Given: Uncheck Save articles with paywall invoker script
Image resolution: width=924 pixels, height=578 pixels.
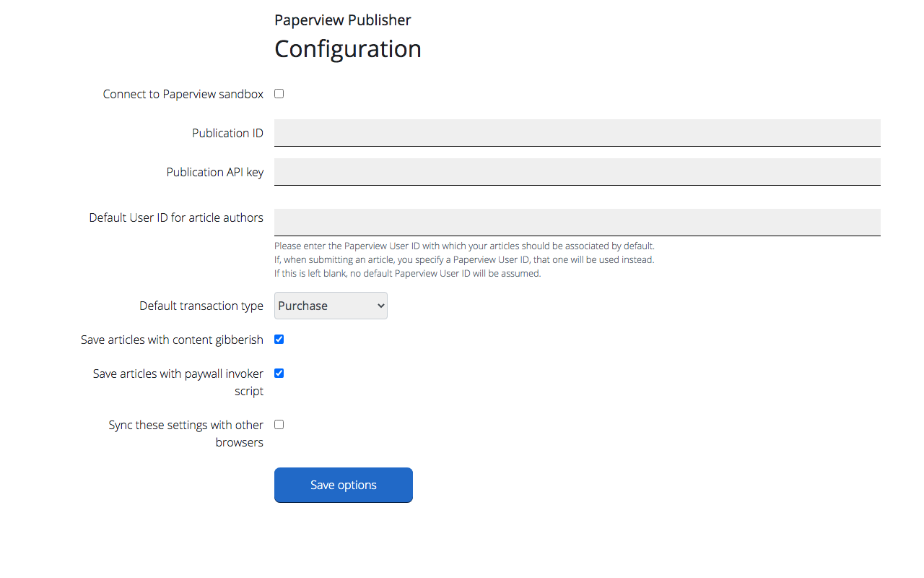Looking at the screenshot, I should tap(279, 374).
